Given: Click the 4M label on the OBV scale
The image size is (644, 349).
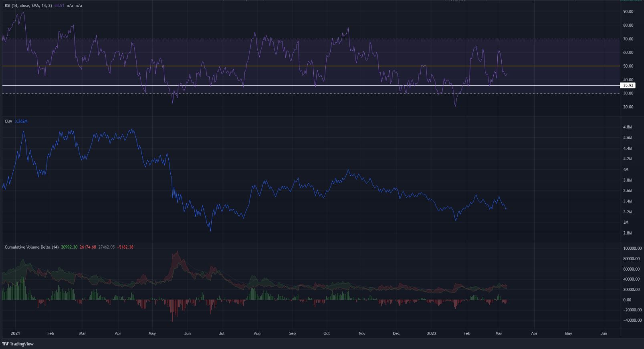Looking at the screenshot, I should pos(626,170).
